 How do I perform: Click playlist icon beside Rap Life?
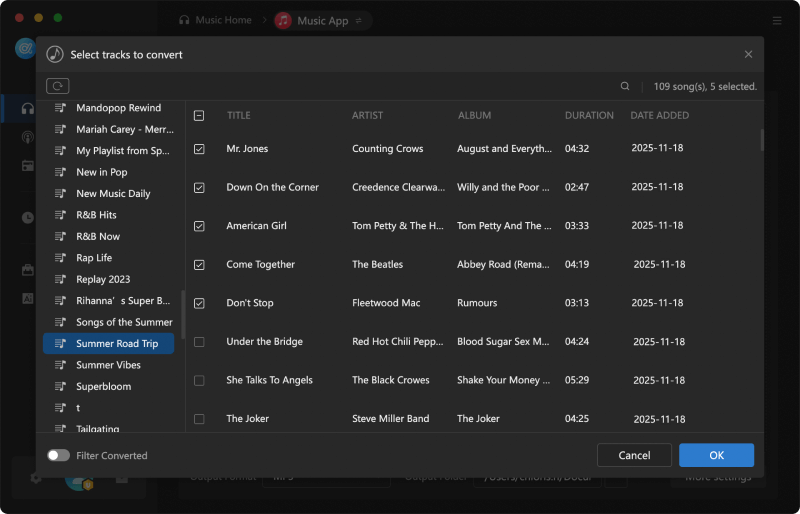coord(60,258)
